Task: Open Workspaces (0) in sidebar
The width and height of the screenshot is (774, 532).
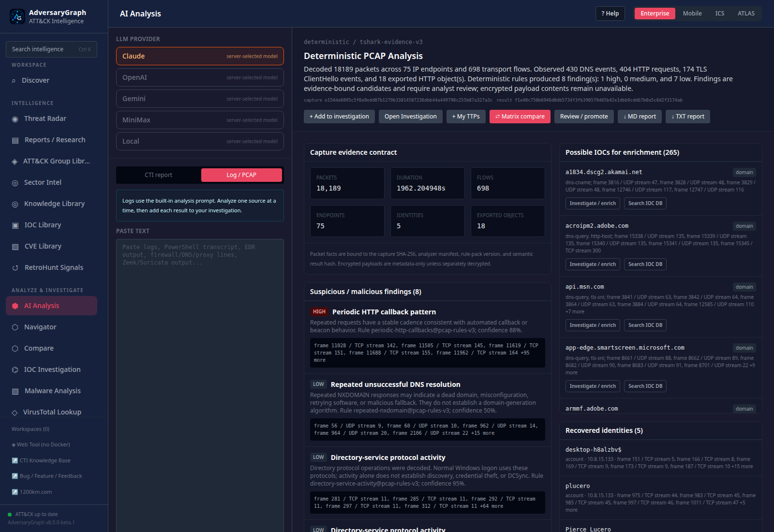Action: [x=30, y=429]
